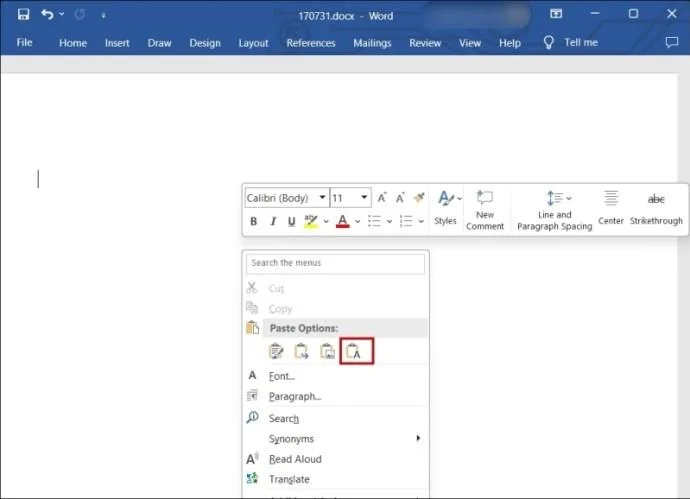The height and width of the screenshot is (499, 690).
Task: Apply Strikethrough formatting
Action: point(656,208)
